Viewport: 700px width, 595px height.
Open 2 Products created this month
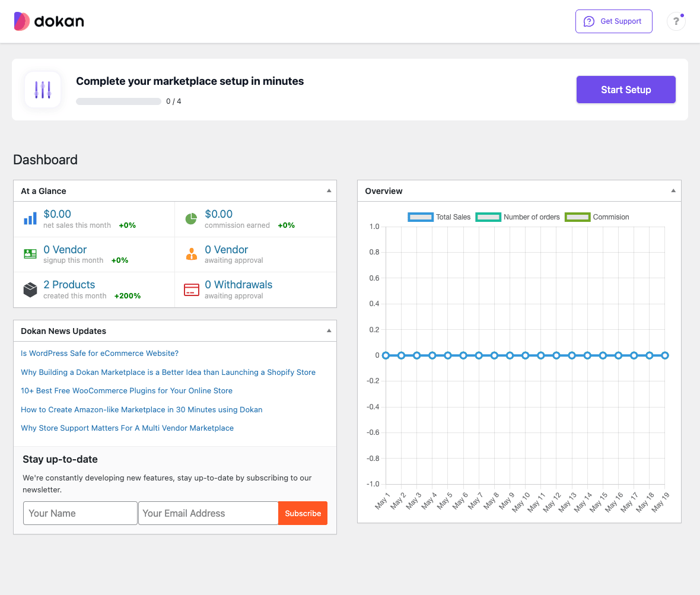pyautogui.click(x=69, y=285)
